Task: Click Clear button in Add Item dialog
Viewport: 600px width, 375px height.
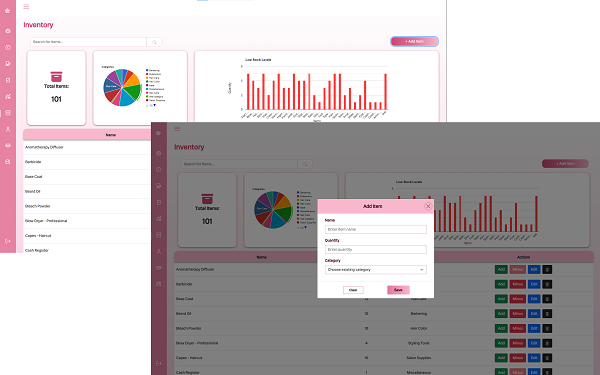Action: [x=353, y=290]
